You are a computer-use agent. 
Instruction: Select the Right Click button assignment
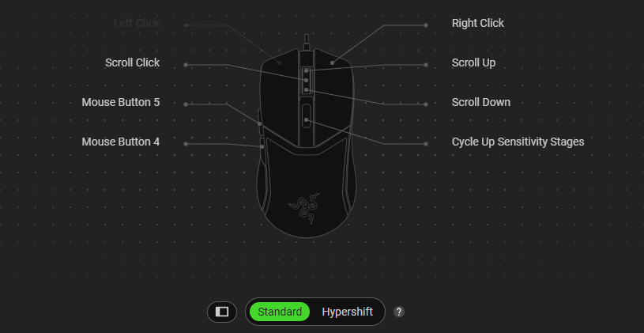coord(477,24)
